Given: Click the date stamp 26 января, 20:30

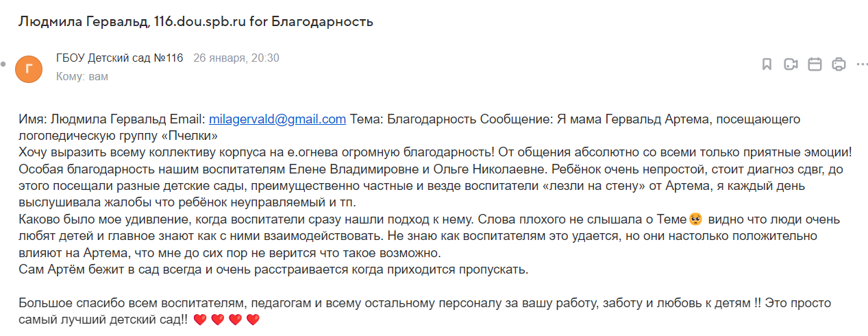Looking at the screenshot, I should tap(236, 58).
